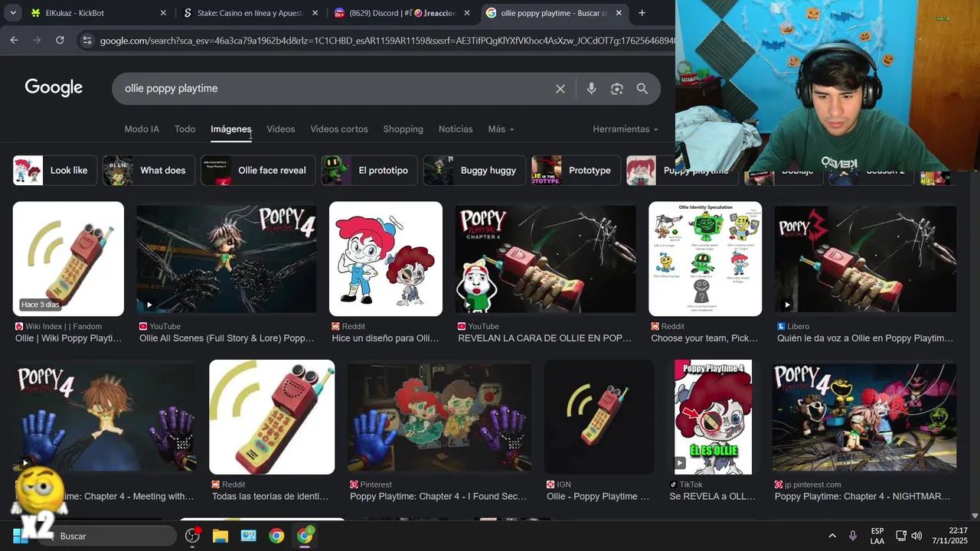Image resolution: width=980 pixels, height=551 pixels.
Task: Open the IGN Ollie phone thumbnail
Action: click(599, 417)
